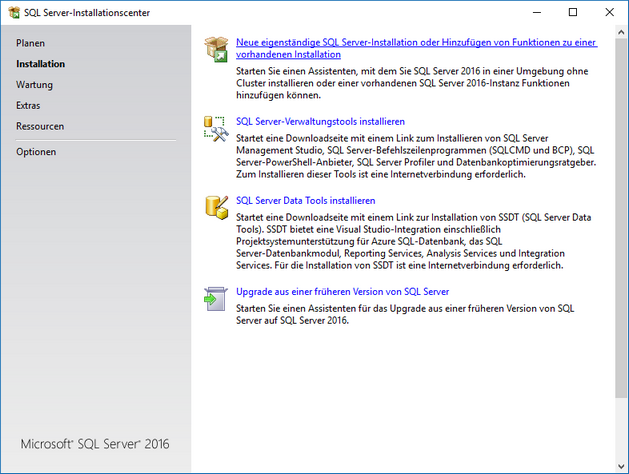Screen dimensions: 629x474
Task: Open the Extras section
Action: 28,105
